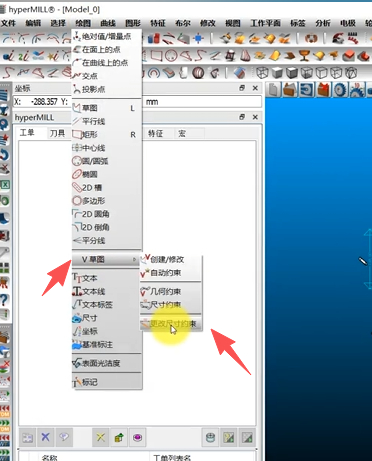
Task: Choose 创建/修改 in V sketch submenu
Action: coord(171,259)
